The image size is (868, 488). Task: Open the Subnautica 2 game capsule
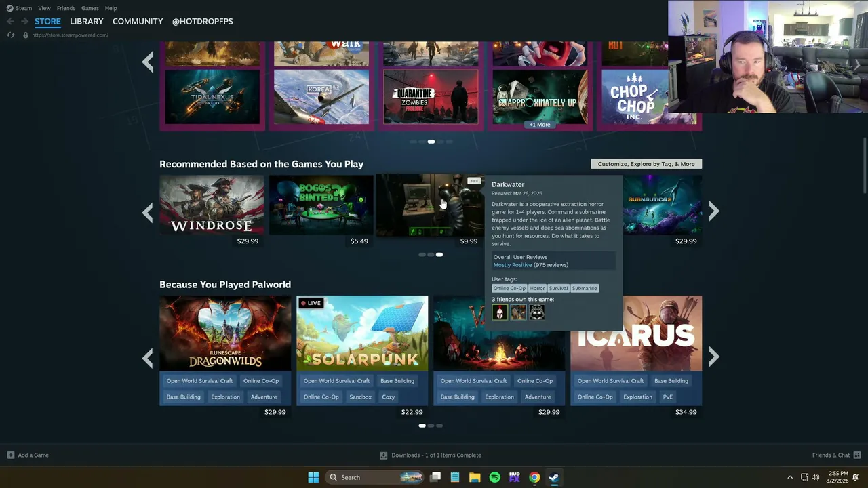point(663,205)
